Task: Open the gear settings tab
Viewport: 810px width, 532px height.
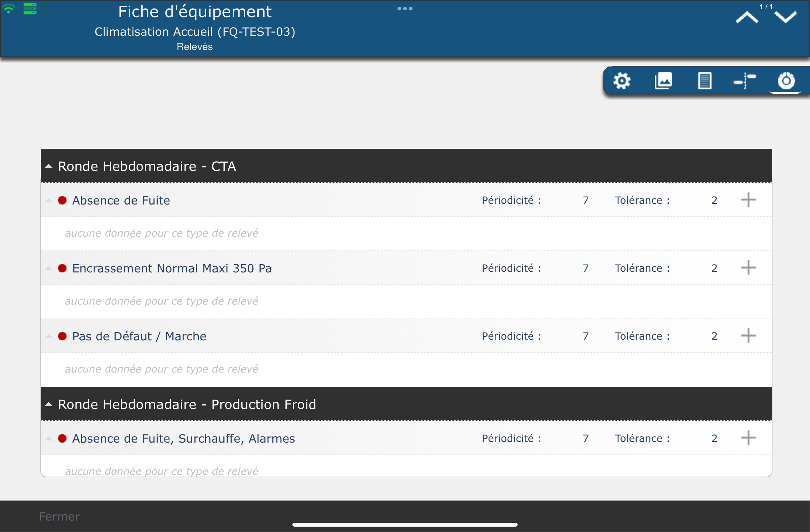Action: pos(622,81)
